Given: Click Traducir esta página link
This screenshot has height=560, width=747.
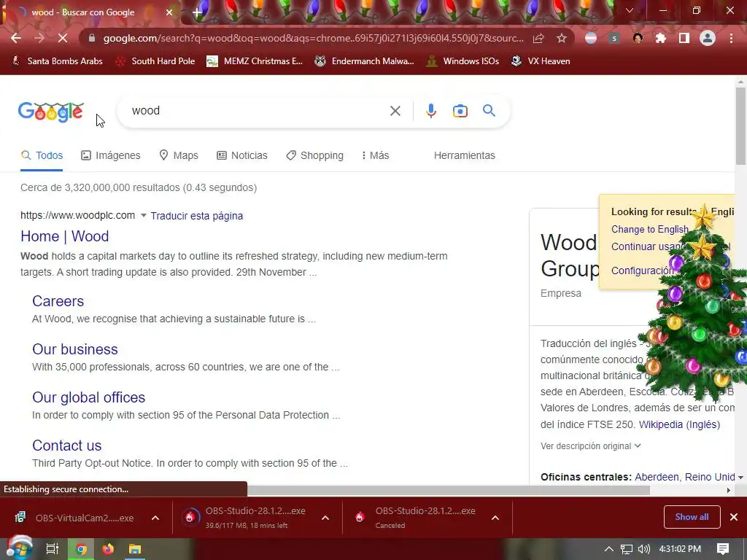Looking at the screenshot, I should [x=197, y=216].
